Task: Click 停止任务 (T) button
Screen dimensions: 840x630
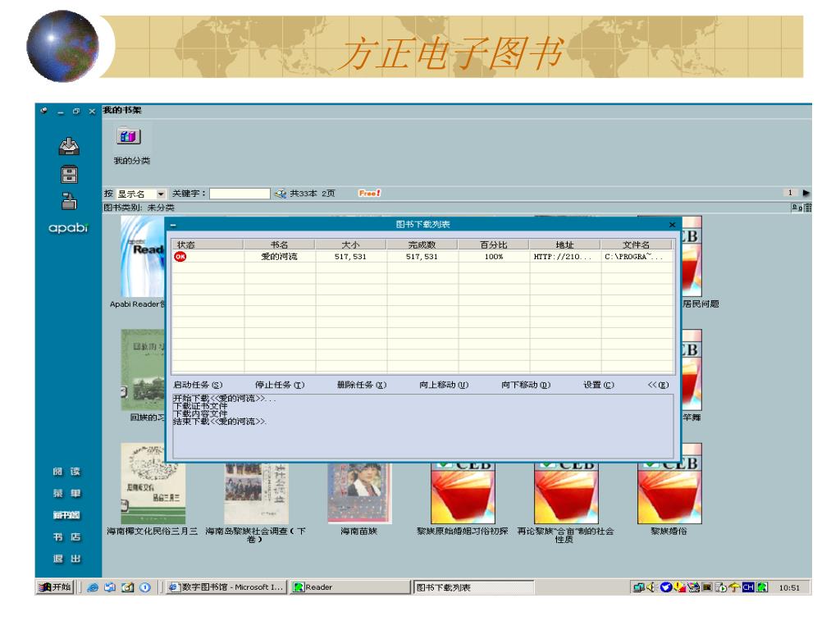Action: coord(280,385)
